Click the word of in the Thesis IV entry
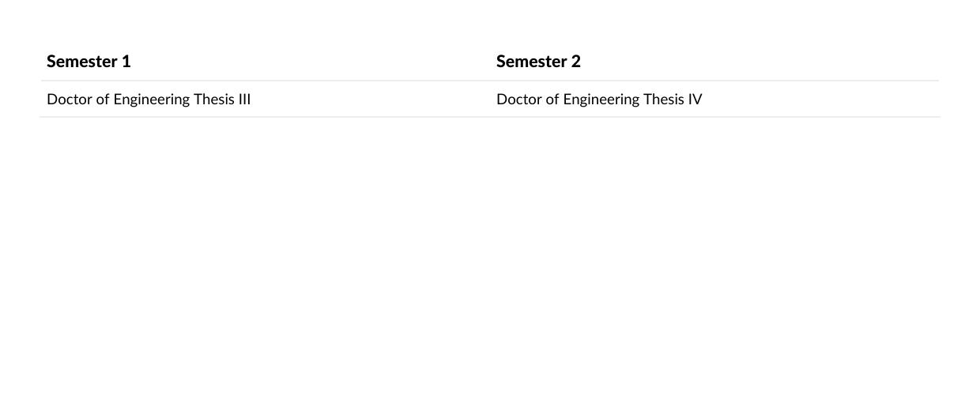Viewport: 980px width, 395px height. point(552,100)
